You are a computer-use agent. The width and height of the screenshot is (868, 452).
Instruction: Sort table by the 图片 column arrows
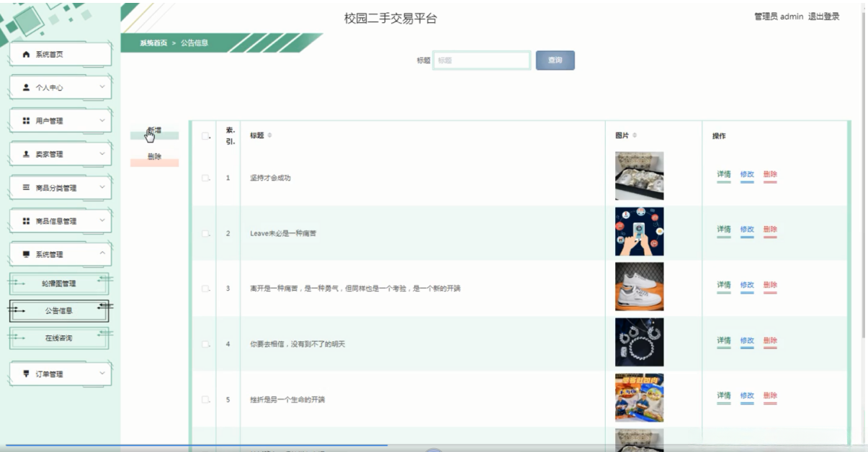click(x=635, y=135)
